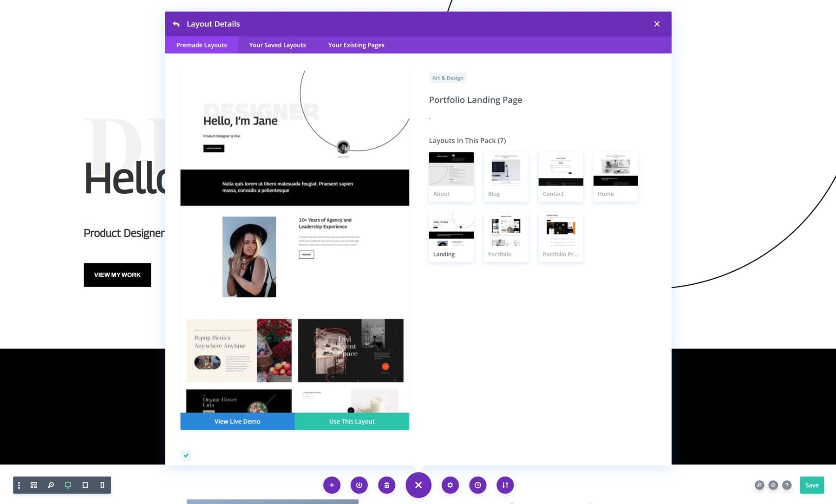This screenshot has width=836, height=504.
Task: Add a new section with the plus icon
Action: 332,485
